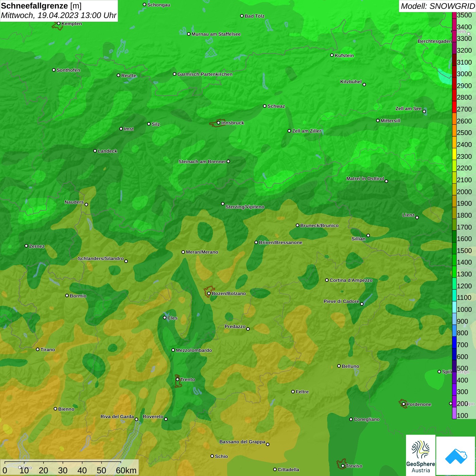This screenshot has width=476, height=476.
Task: Click the "Sterzing/Vipiteno" label
Action: pos(245,207)
